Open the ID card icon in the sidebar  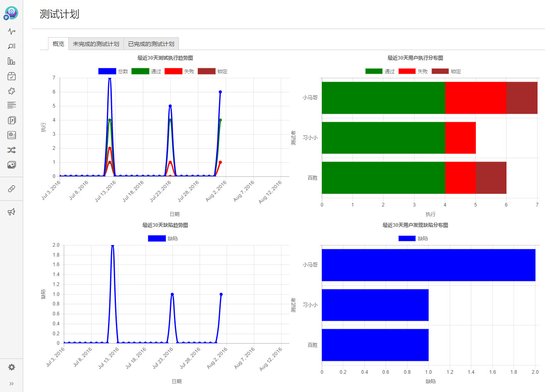pos(12,135)
